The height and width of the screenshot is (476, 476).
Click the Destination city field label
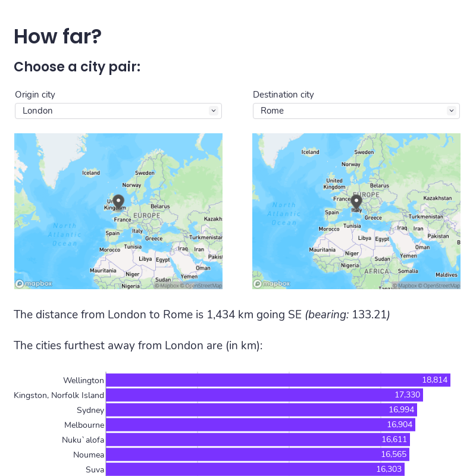(x=283, y=95)
